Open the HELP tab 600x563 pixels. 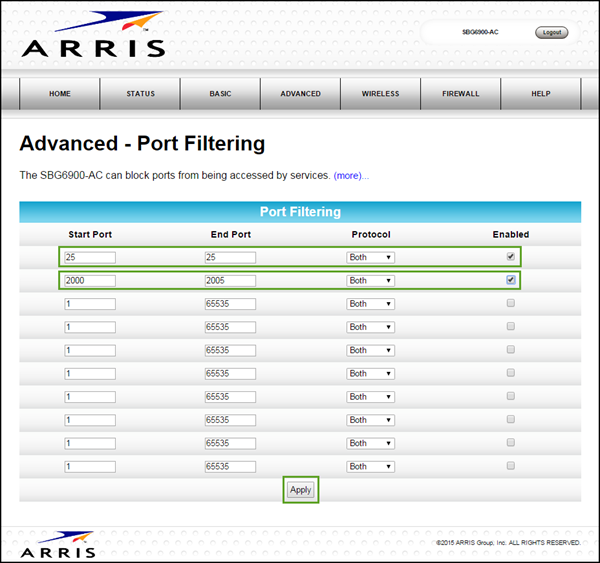click(541, 94)
